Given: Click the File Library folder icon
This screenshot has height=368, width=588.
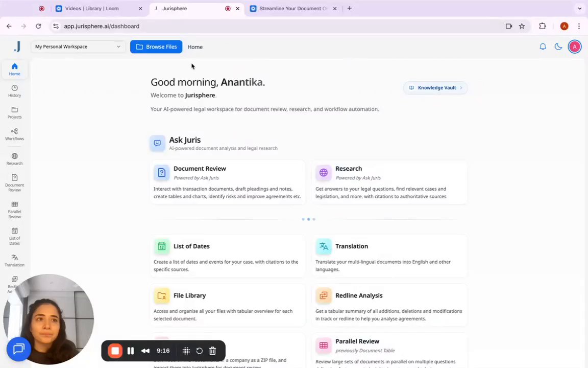Looking at the screenshot, I should coord(162,295).
